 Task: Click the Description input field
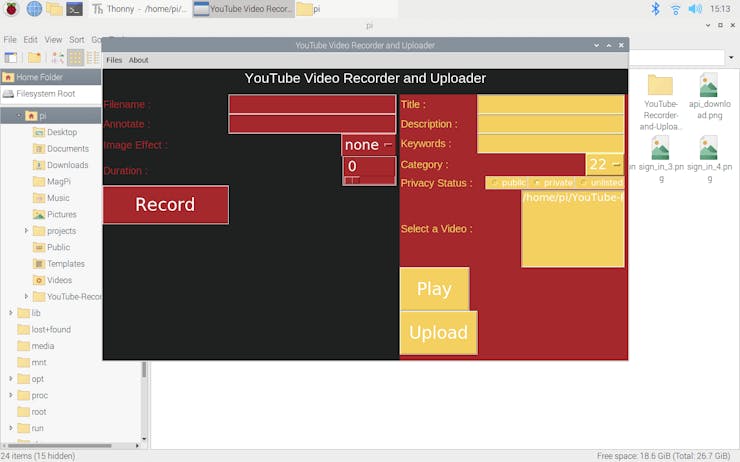[x=551, y=124]
